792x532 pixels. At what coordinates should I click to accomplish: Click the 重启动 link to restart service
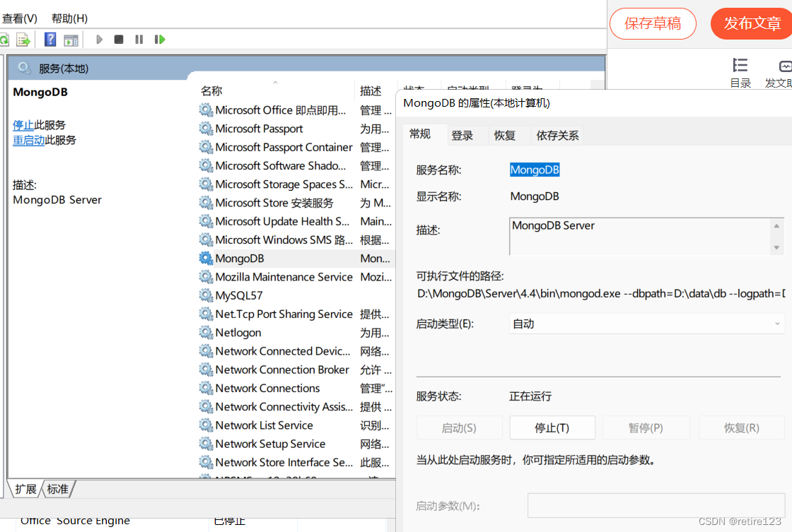[x=29, y=141]
